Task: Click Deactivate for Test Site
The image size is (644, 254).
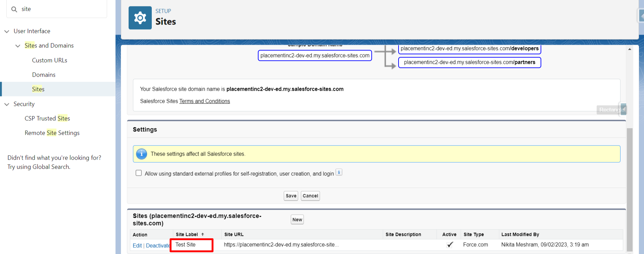Action: click(x=158, y=246)
